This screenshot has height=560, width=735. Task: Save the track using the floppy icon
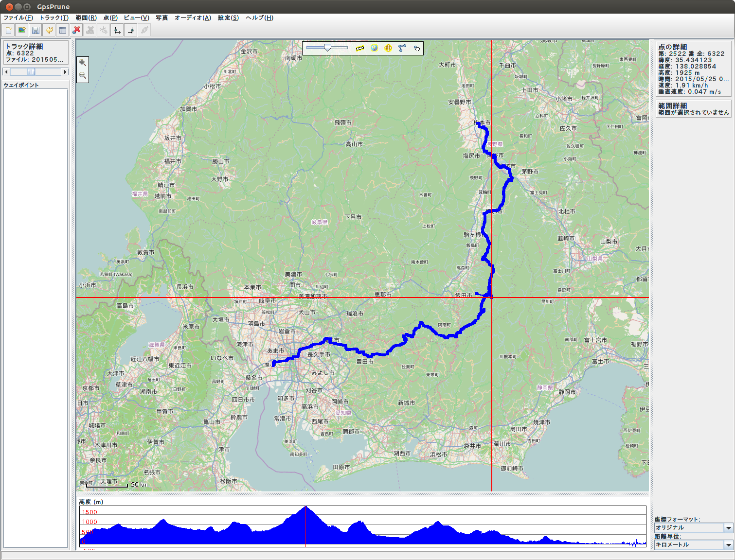click(36, 30)
